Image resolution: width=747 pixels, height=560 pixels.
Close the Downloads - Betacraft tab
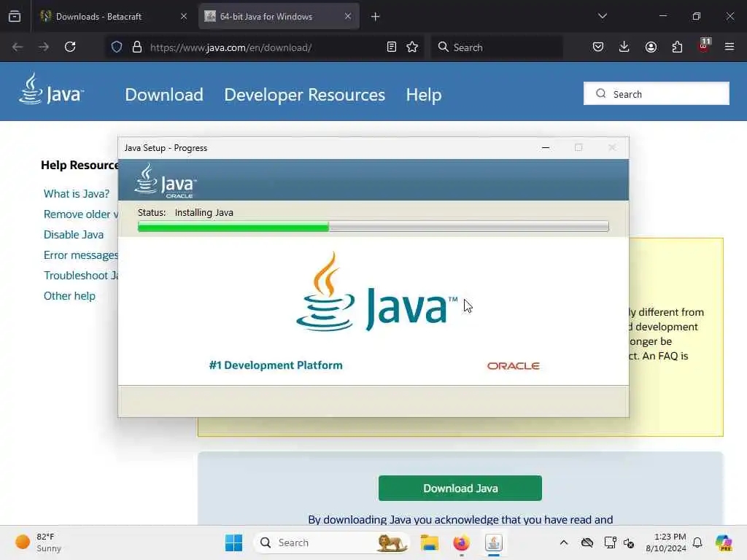click(184, 16)
